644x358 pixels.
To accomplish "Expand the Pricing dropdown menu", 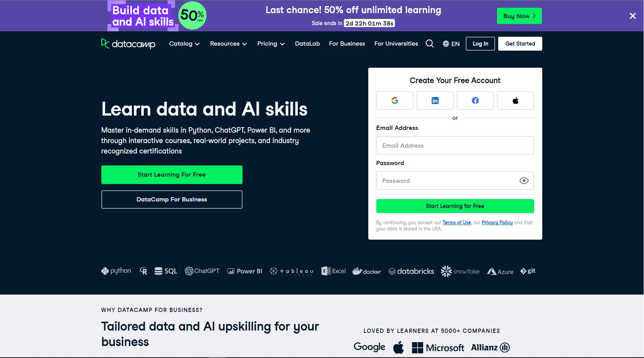I will (271, 44).
